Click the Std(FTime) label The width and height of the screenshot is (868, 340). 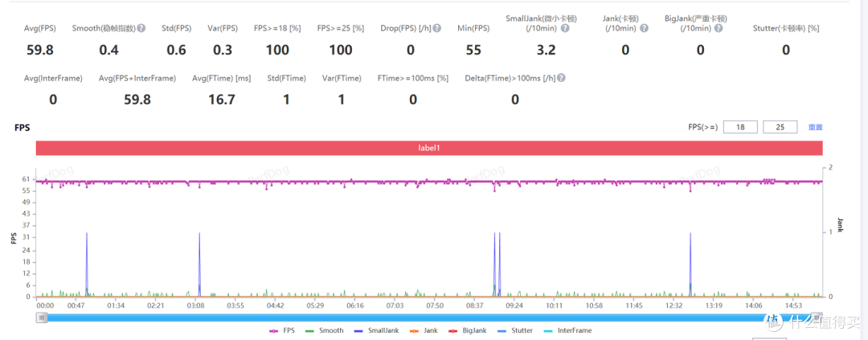point(286,79)
